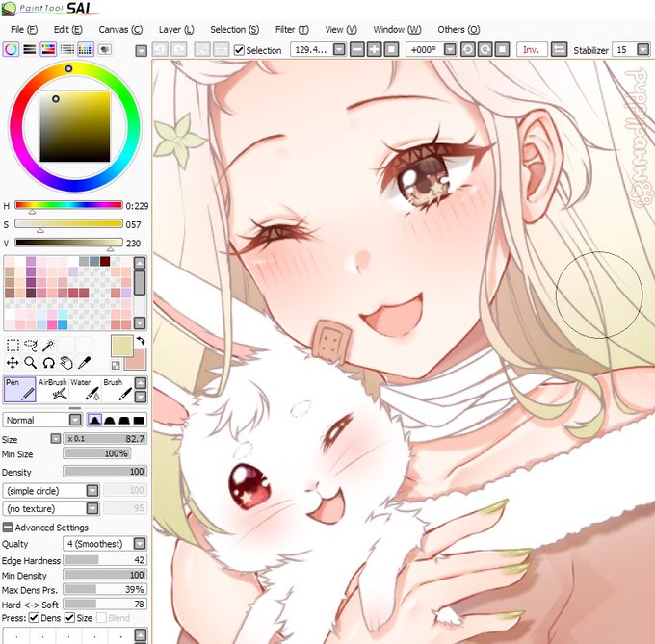Open the Normal blending mode dropdown

coord(75,420)
